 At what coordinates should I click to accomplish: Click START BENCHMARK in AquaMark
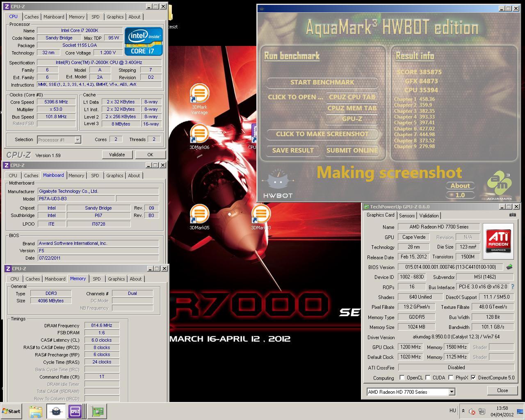coord(322,82)
